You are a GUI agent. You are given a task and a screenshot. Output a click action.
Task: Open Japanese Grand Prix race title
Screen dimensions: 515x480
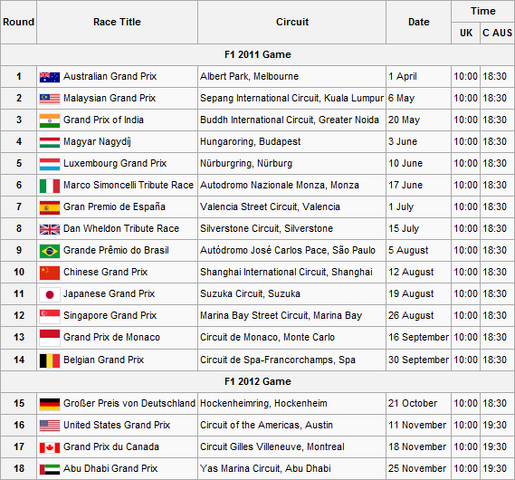[109, 294]
